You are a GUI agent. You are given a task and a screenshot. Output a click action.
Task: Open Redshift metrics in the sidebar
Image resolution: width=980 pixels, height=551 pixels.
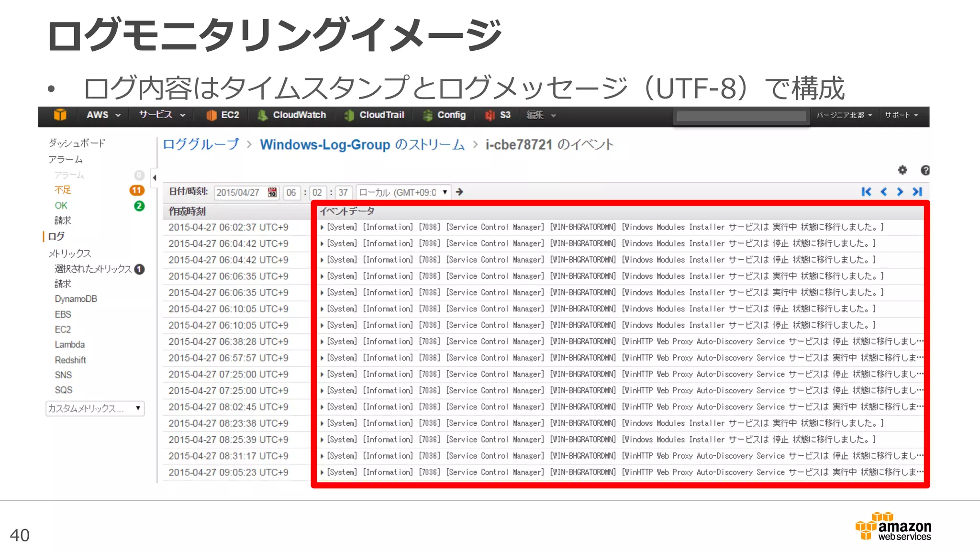[x=70, y=360]
